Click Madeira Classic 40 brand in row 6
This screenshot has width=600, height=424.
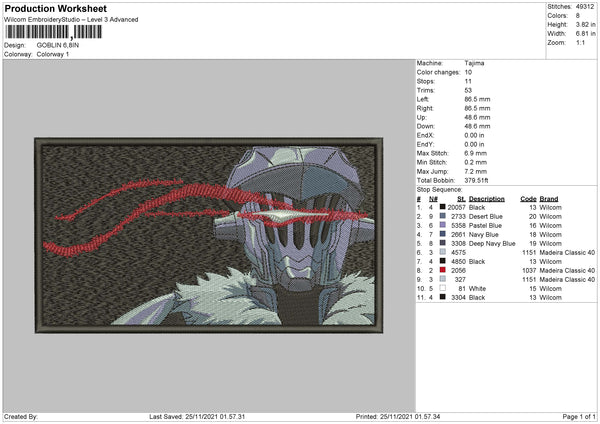pos(567,253)
